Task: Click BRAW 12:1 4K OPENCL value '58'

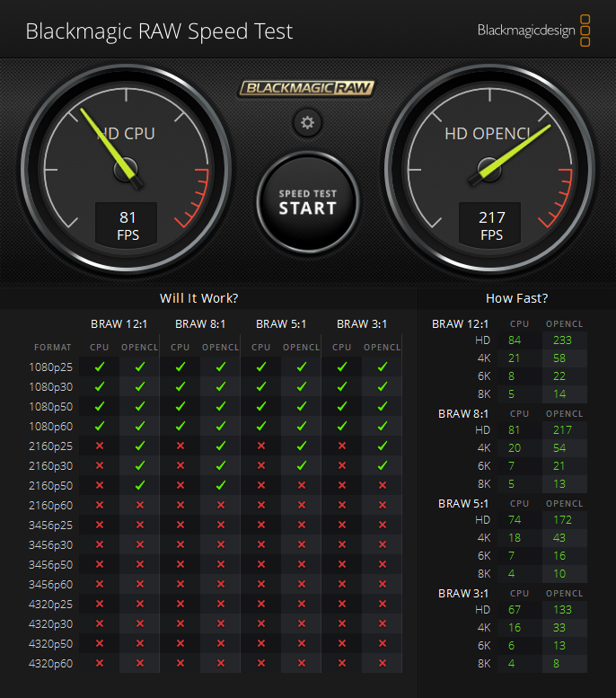Action: tap(559, 358)
